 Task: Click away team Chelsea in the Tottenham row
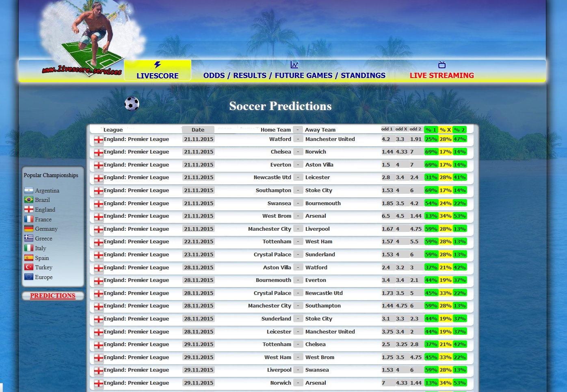316,344
